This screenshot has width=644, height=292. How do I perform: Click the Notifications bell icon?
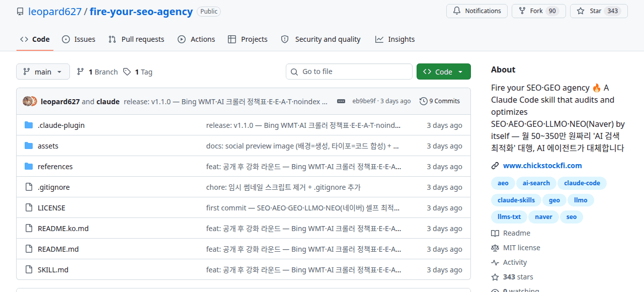457,11
